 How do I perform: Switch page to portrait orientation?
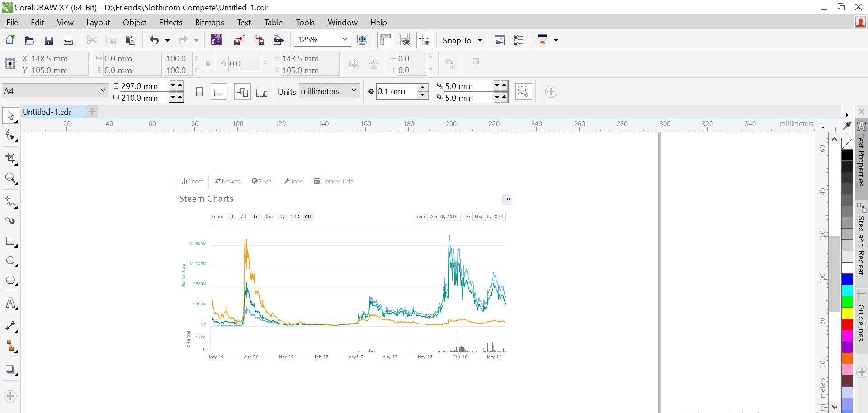pos(199,92)
